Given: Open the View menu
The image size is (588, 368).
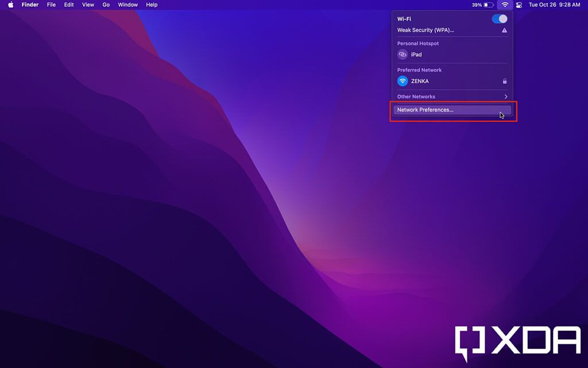Looking at the screenshot, I should click(x=87, y=5).
